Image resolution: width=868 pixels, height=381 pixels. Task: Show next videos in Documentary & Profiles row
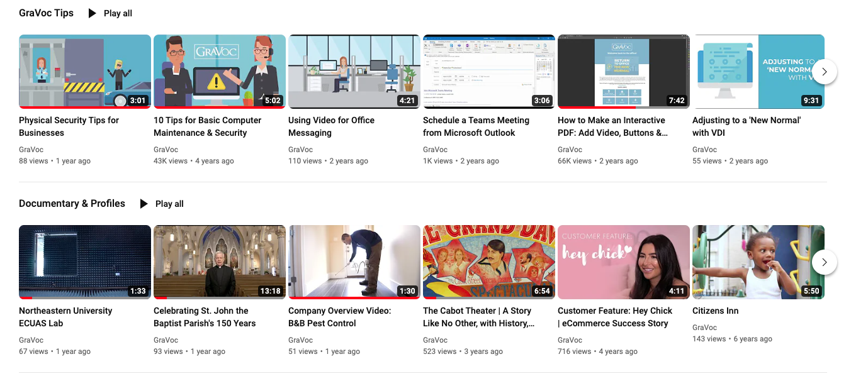[x=825, y=262]
